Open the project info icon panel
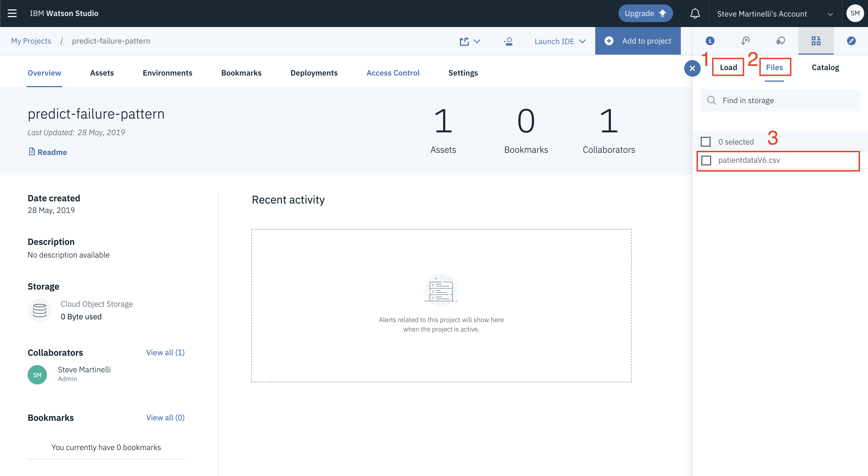Image resolution: width=868 pixels, height=476 pixels. tap(710, 41)
